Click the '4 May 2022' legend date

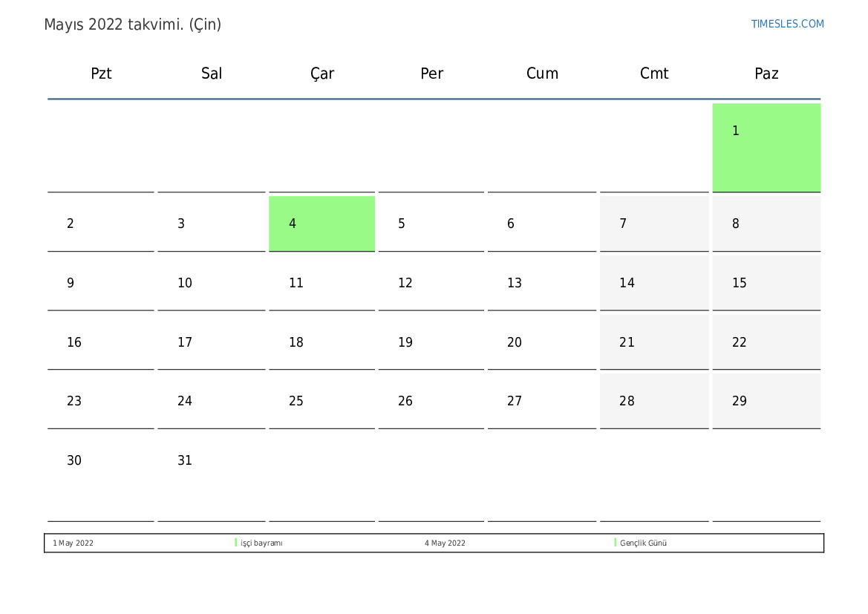pyautogui.click(x=445, y=543)
